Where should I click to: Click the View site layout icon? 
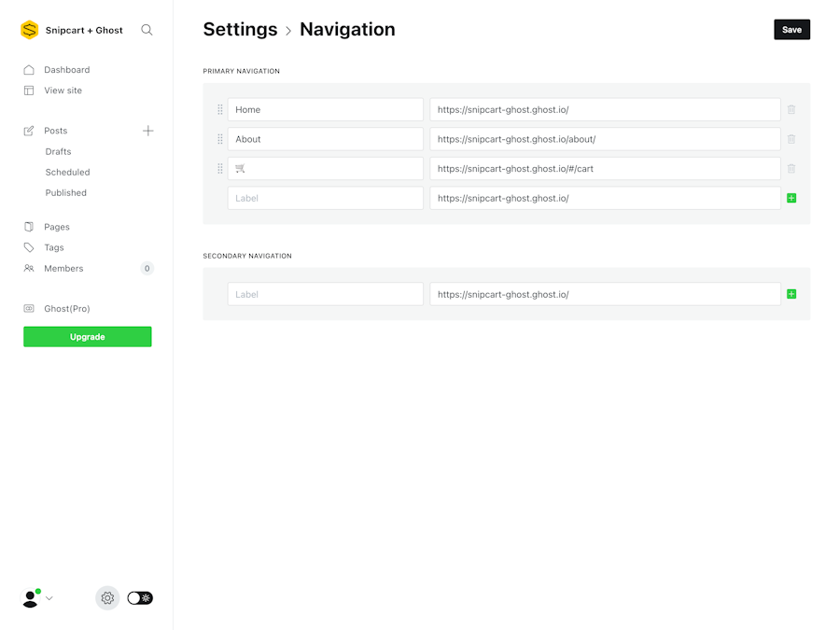coord(29,91)
